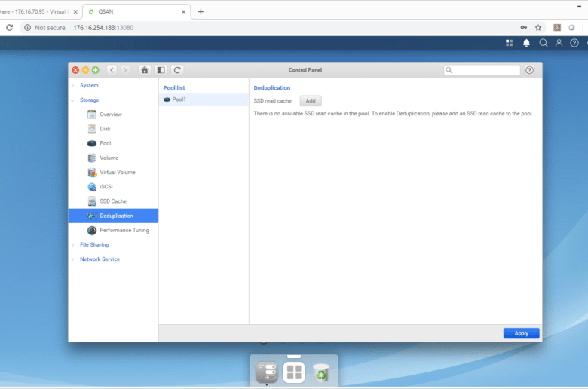Viewport: 588px width, 389px height.
Task: Switch to the QSAN browser tab
Action: pyautogui.click(x=136, y=11)
